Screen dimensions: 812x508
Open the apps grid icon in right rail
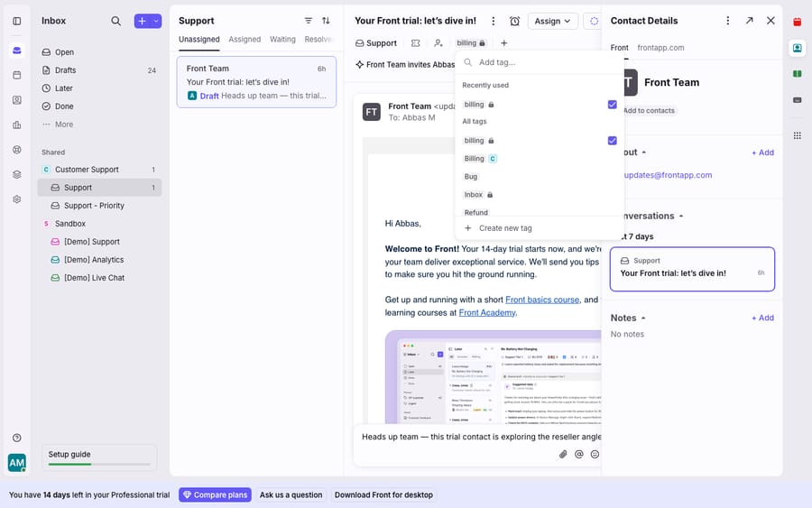coord(797,135)
